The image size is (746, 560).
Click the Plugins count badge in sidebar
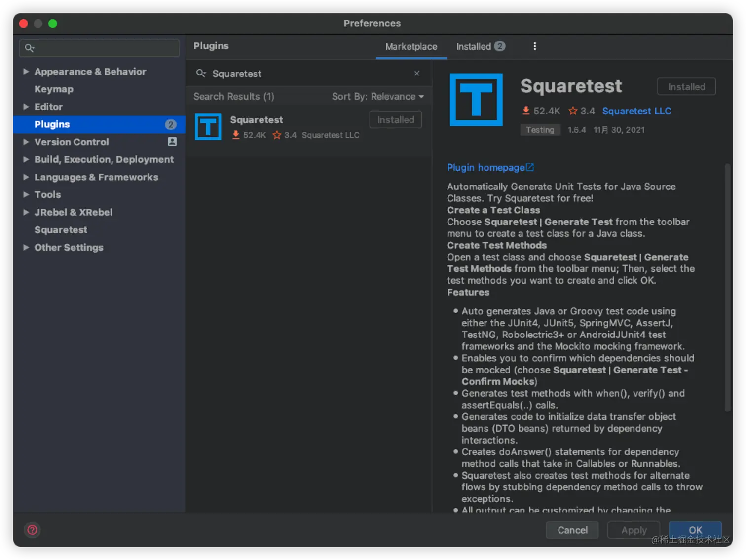[170, 124]
